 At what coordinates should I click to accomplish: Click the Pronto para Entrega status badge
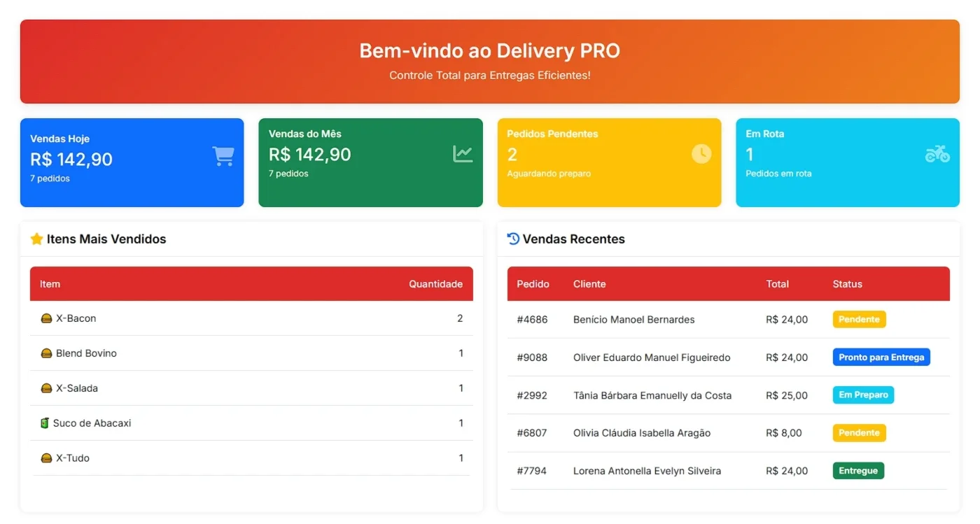point(881,357)
